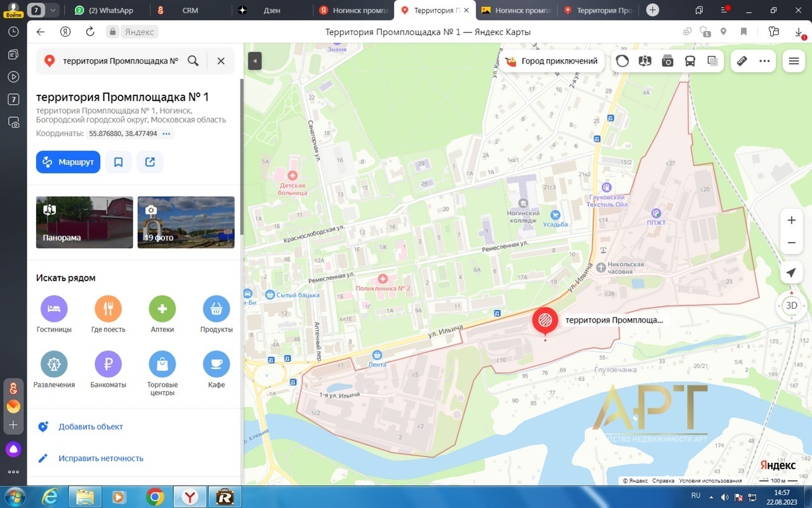Click the my location arrow button
Screen dimensions: 812x508
coord(791,272)
